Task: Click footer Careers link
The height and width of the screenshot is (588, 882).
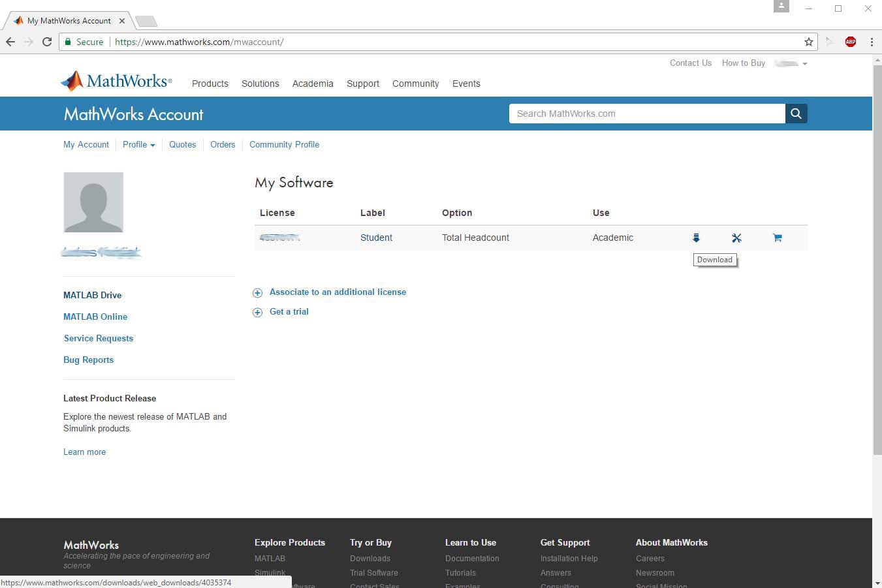Action: pos(650,559)
